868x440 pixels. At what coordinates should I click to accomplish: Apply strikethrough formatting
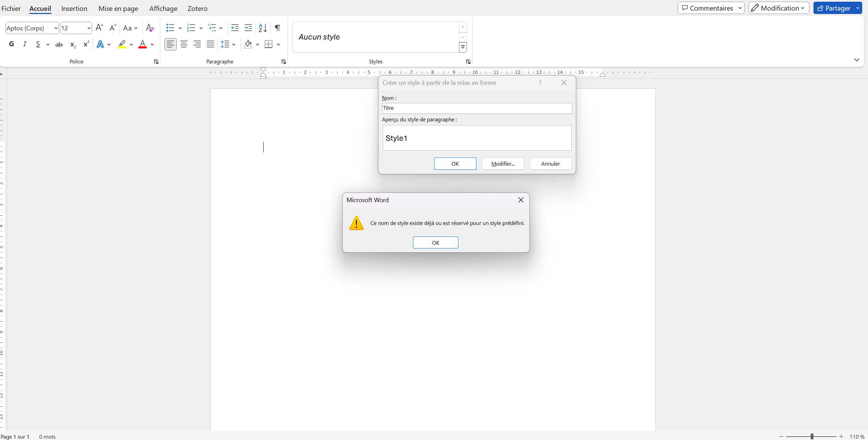59,44
